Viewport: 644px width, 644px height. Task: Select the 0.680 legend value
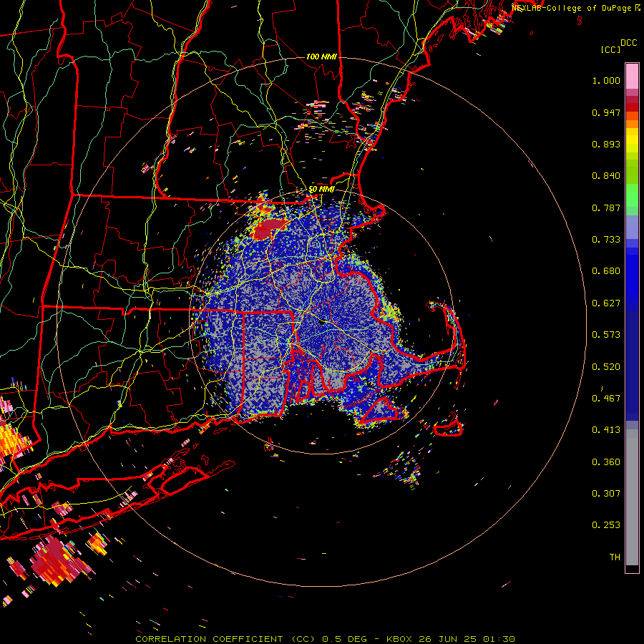pos(606,271)
